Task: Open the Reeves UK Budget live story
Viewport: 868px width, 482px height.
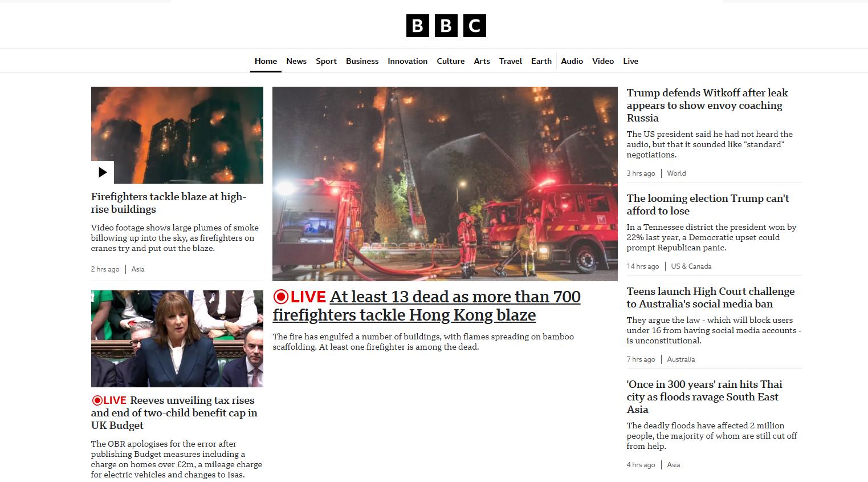Action: click(x=174, y=413)
